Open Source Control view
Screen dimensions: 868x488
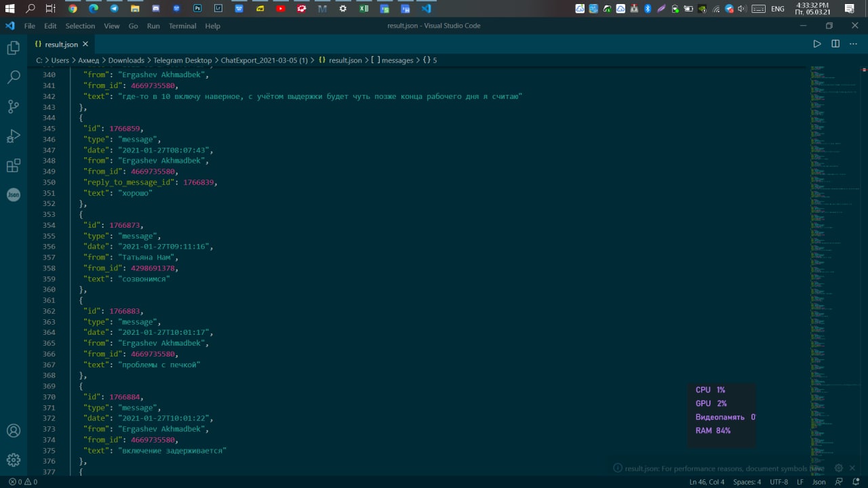[13, 106]
